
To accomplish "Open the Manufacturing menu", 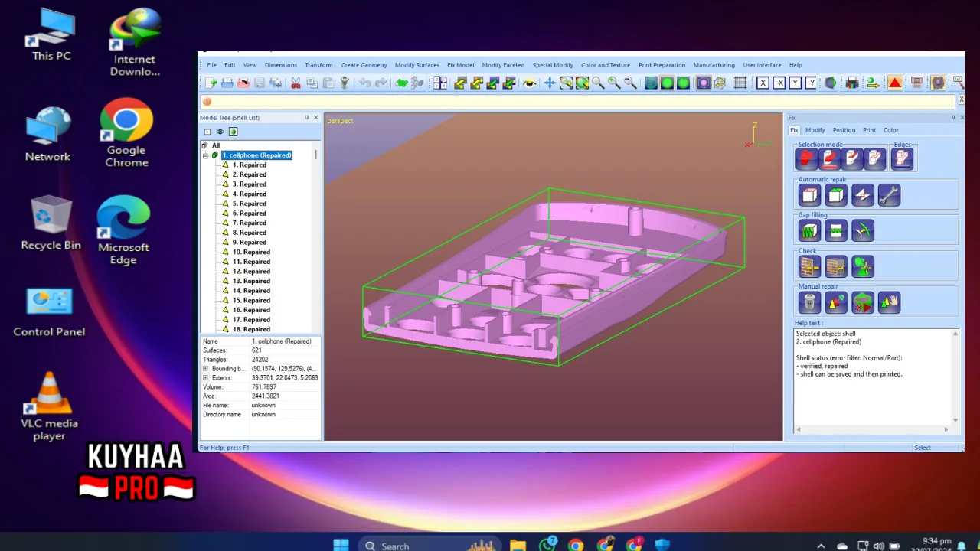I will pos(714,65).
